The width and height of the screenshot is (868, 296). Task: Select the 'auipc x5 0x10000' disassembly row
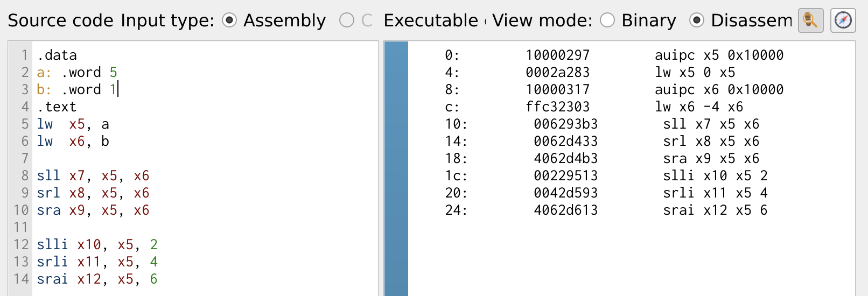pos(719,55)
